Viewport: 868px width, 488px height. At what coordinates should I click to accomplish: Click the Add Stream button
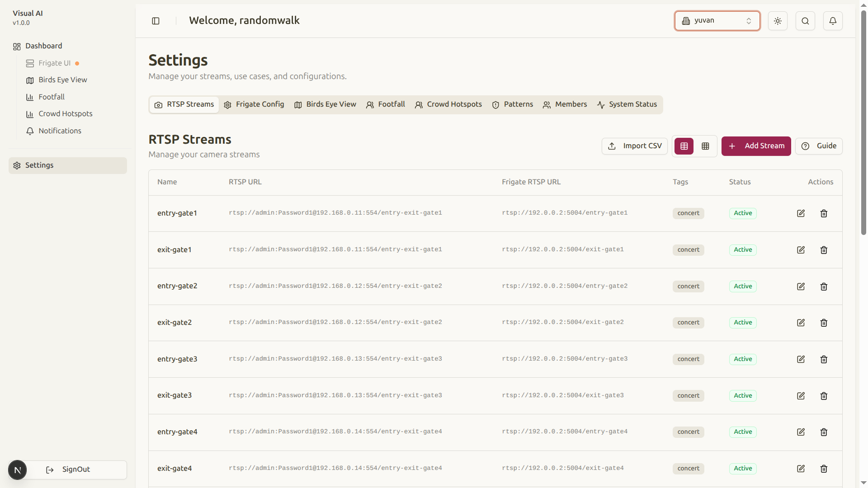click(756, 146)
